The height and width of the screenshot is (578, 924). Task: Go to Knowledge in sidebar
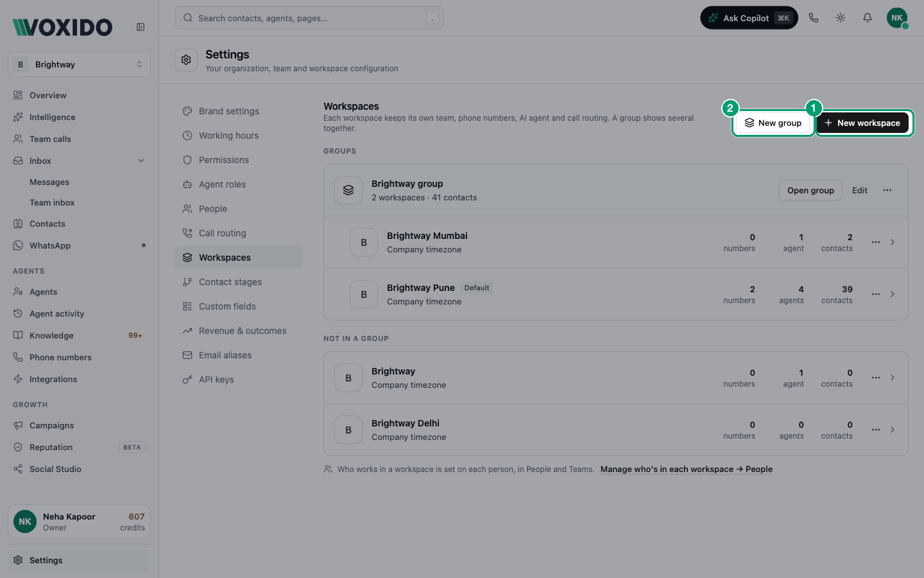coord(80,335)
